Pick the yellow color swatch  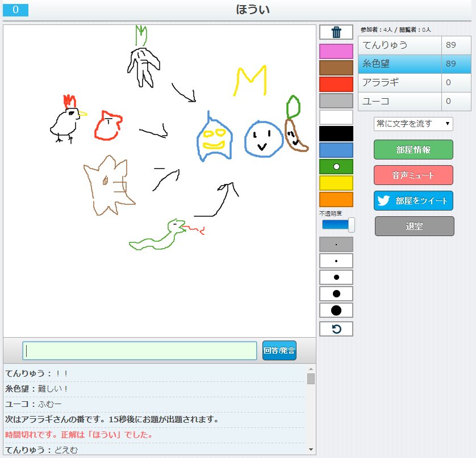[336, 183]
